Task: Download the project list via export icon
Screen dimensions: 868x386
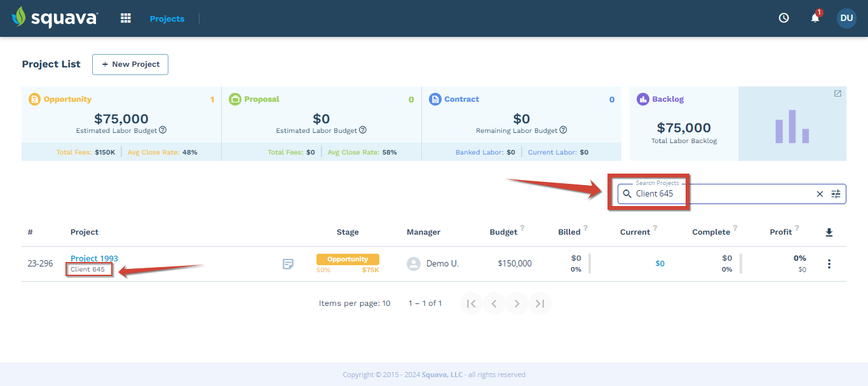Action: coord(829,232)
